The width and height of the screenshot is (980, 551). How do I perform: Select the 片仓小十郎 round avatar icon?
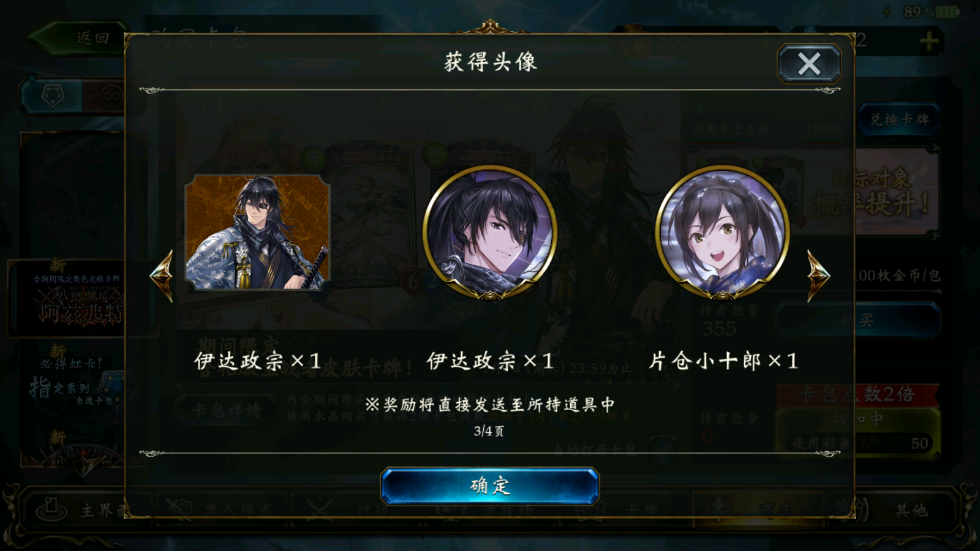point(723,233)
